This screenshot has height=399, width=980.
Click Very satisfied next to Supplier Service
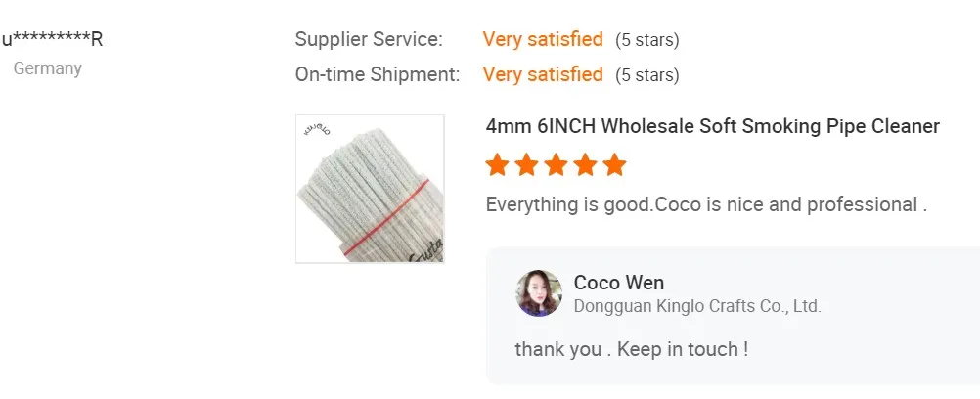pyautogui.click(x=543, y=39)
